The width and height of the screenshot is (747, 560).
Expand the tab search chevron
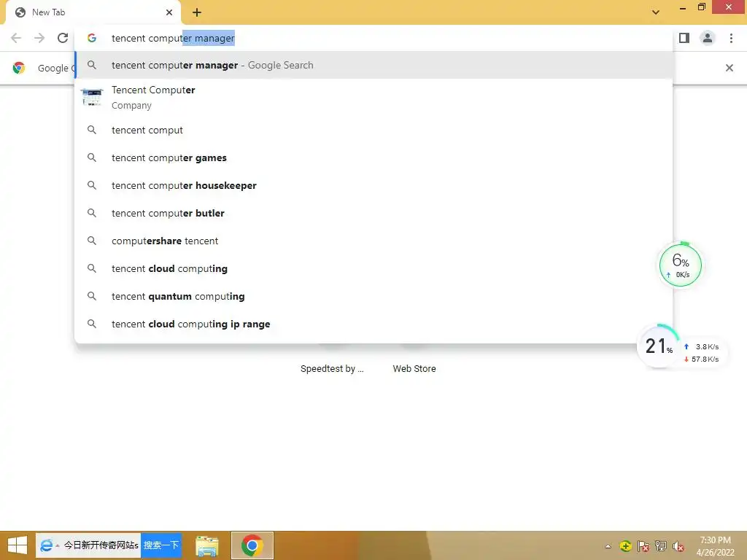[x=656, y=12]
